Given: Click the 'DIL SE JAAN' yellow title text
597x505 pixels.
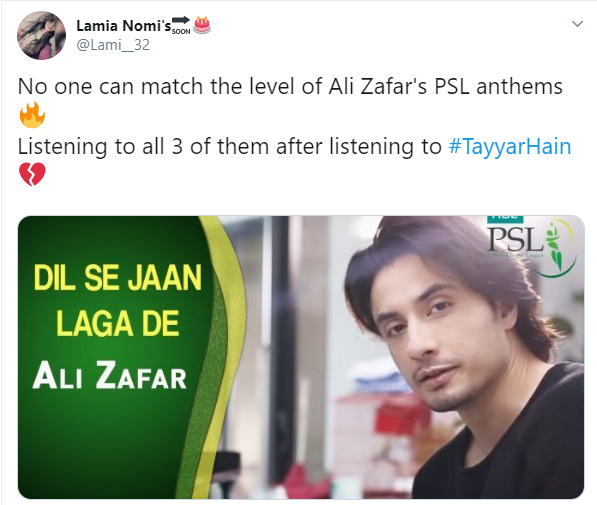Looking at the screenshot, I should tap(117, 278).
